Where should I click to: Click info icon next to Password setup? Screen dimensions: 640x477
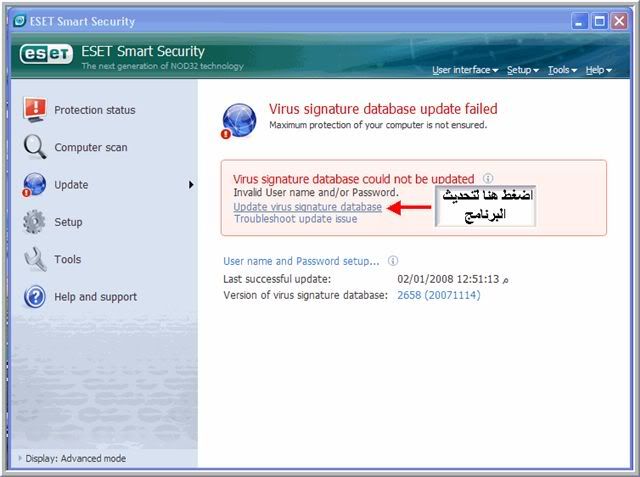point(393,261)
